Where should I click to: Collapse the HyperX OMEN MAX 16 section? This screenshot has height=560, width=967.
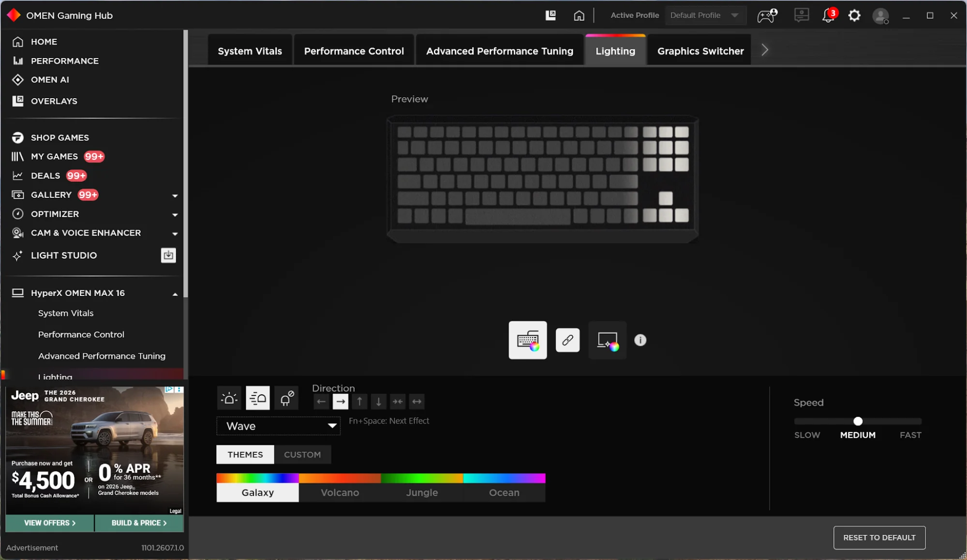click(175, 294)
